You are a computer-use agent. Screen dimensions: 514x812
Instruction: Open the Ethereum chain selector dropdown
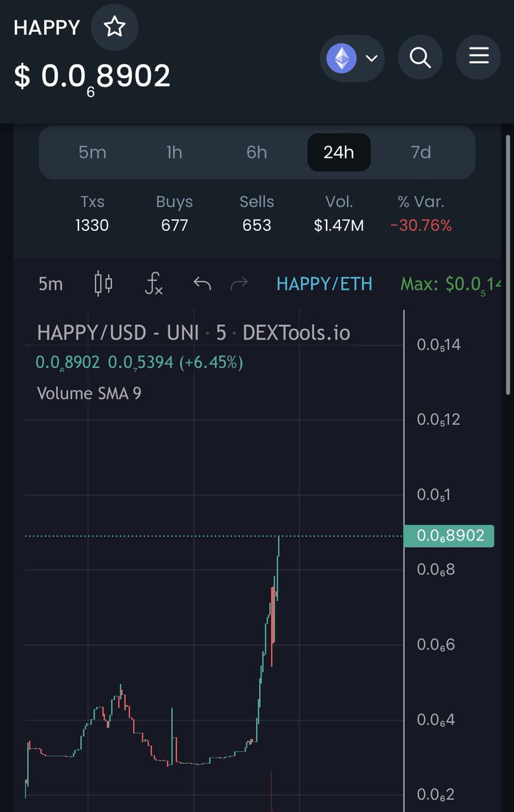[352, 58]
